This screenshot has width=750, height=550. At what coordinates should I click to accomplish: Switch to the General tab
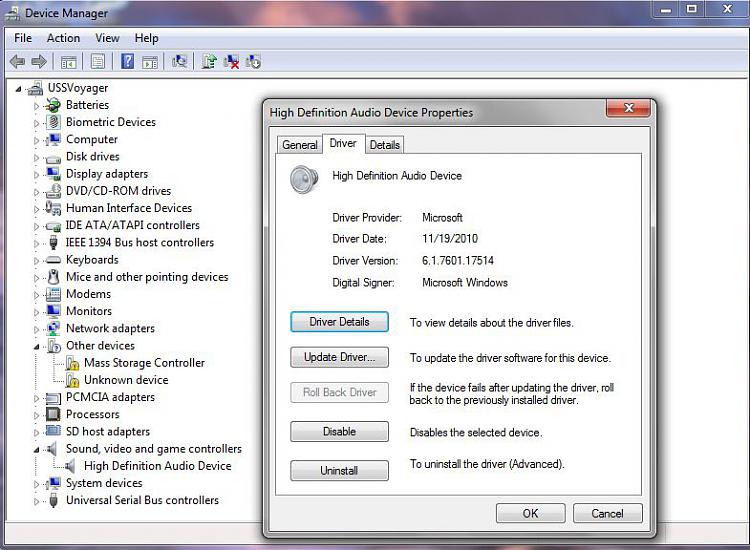[299, 145]
